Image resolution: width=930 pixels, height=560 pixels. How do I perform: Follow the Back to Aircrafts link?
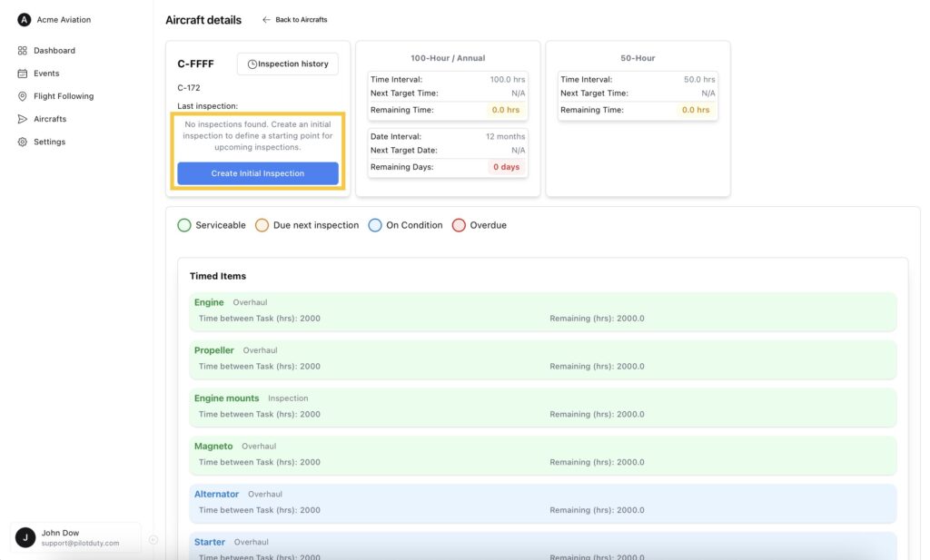(295, 20)
